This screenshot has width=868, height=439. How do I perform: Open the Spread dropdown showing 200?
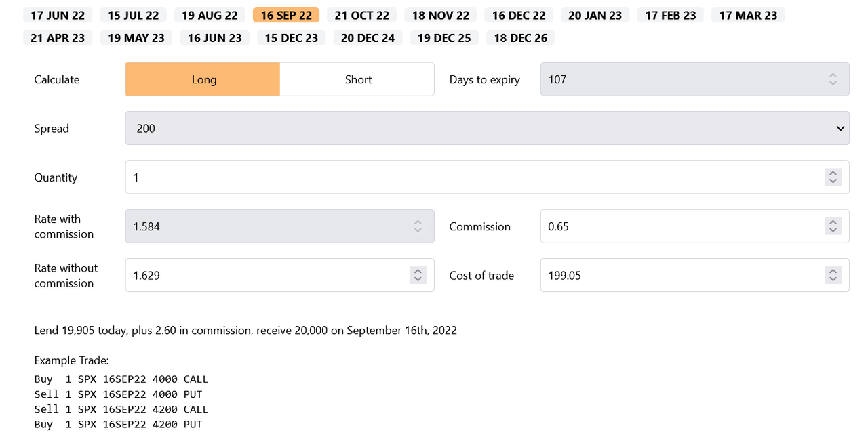[487, 128]
